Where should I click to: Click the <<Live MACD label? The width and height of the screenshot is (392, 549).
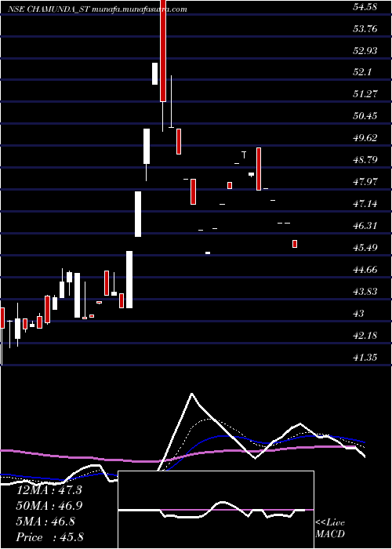330,529
